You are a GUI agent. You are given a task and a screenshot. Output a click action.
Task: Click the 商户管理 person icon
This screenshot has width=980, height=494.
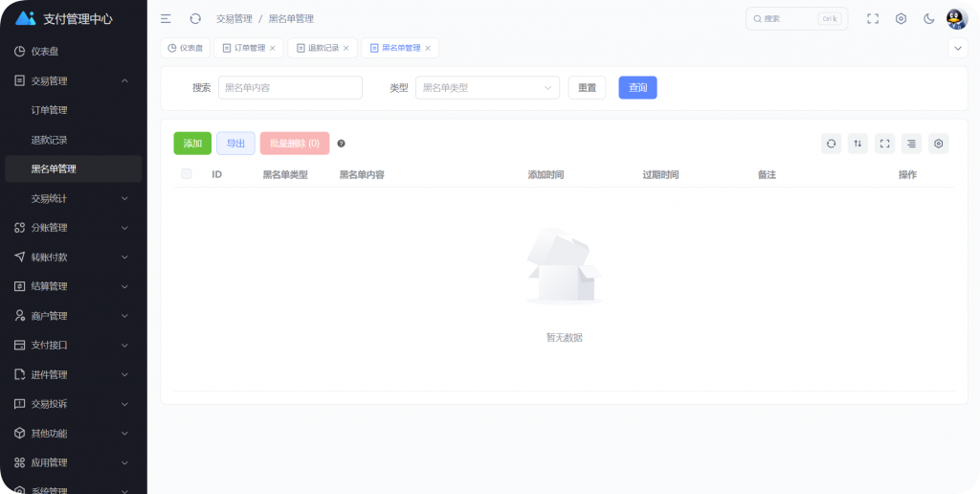pyautogui.click(x=19, y=316)
